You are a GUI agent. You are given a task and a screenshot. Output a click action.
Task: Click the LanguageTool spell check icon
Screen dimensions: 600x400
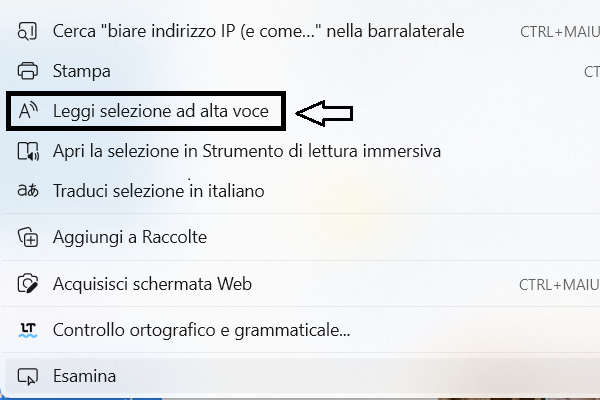tap(29, 329)
